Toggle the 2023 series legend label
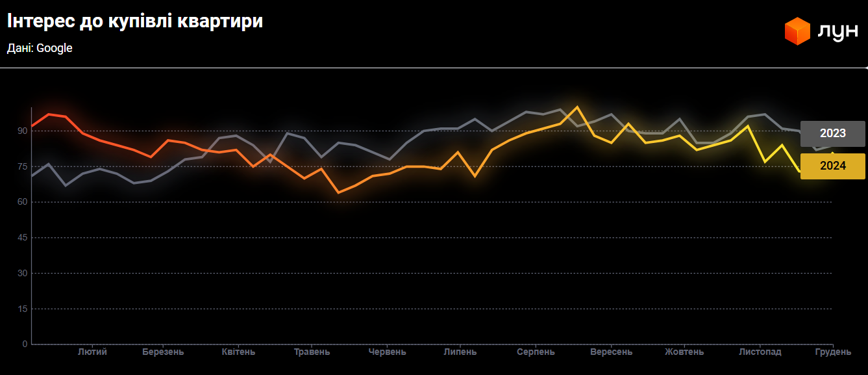Screen dimensions: 868x375 pyautogui.click(x=832, y=133)
